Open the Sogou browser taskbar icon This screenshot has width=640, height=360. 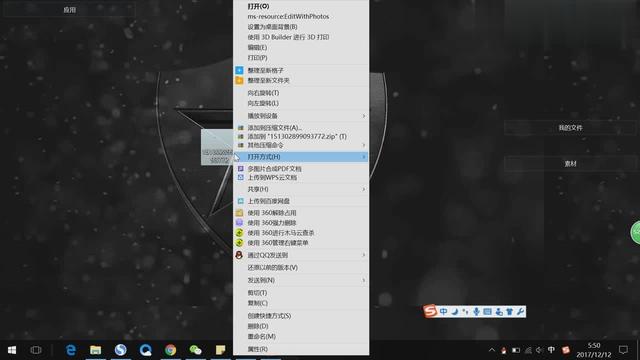120,350
